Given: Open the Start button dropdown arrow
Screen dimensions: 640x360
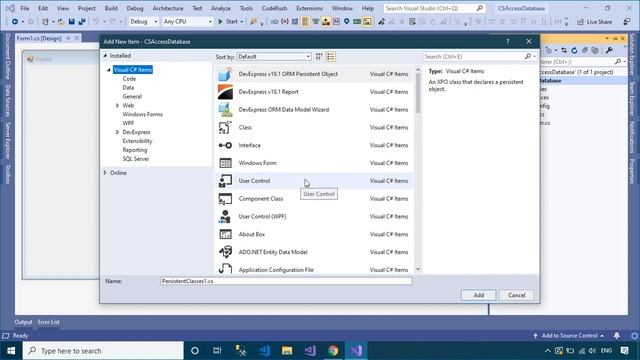Looking at the screenshot, I should tap(242, 22).
